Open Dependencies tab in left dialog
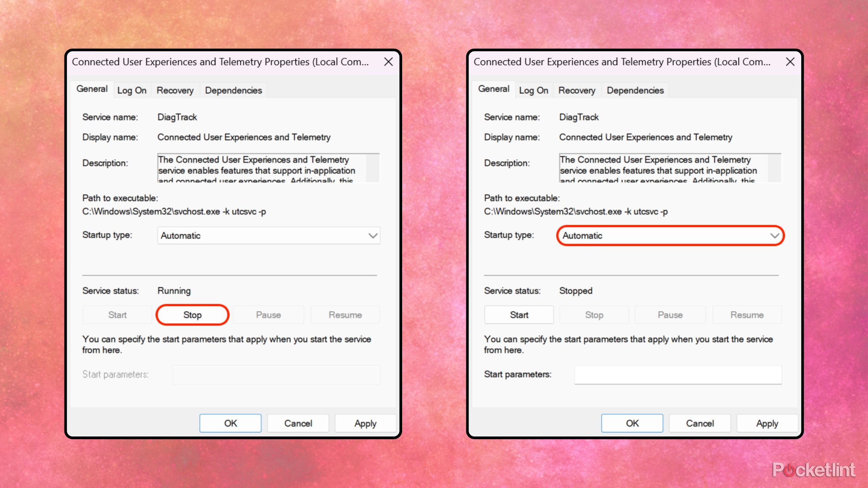 coord(233,90)
